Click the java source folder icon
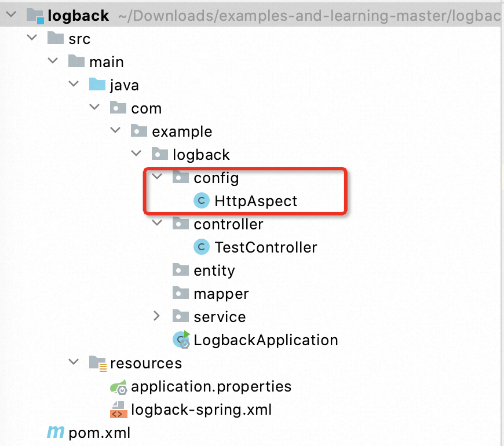The height and width of the screenshot is (446, 504). coord(97,85)
